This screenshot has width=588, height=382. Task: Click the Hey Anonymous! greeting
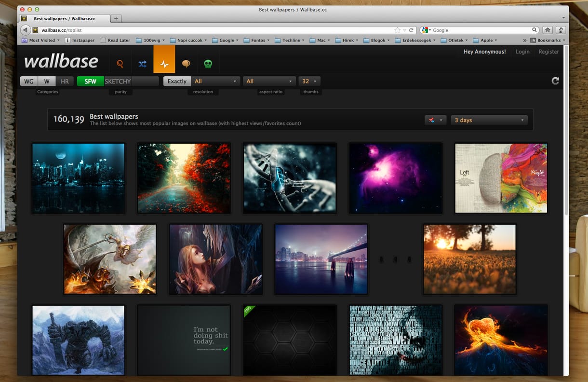tap(485, 52)
